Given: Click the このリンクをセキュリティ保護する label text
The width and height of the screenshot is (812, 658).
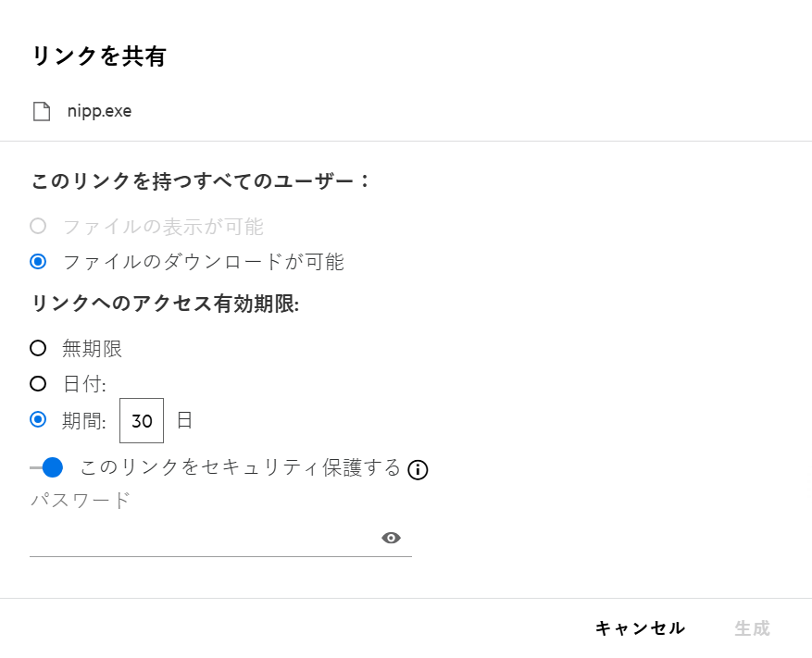Looking at the screenshot, I should pos(241,467).
